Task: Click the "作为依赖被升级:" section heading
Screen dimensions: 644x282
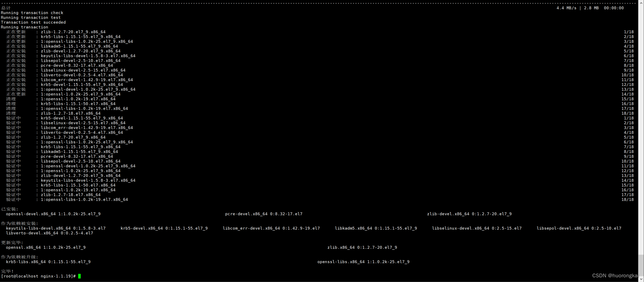Action: coord(19,257)
